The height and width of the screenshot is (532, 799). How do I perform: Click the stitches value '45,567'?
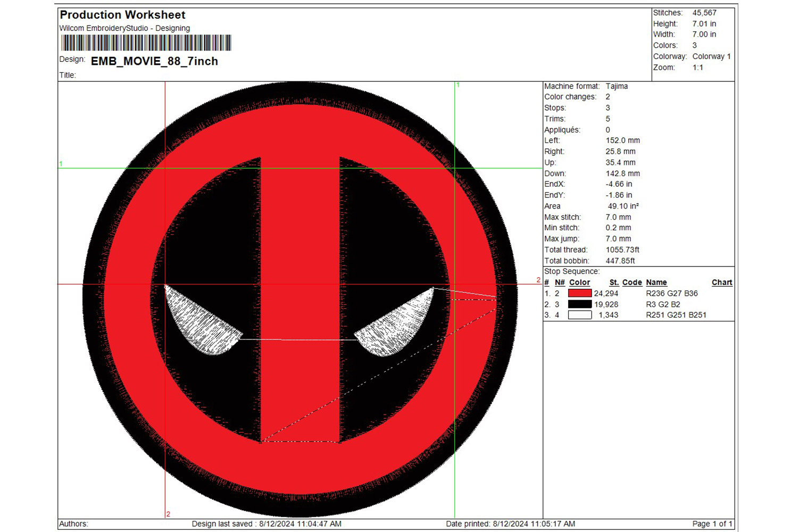tap(704, 13)
